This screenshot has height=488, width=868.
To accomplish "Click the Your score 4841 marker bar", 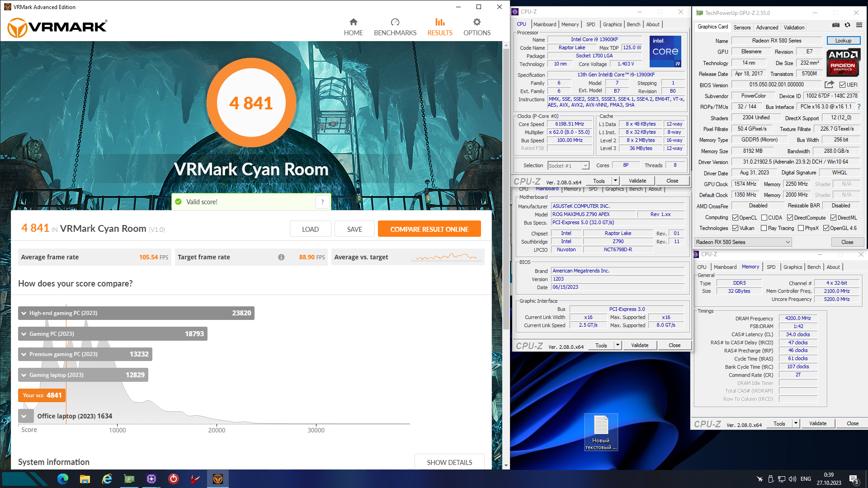I will click(42, 395).
